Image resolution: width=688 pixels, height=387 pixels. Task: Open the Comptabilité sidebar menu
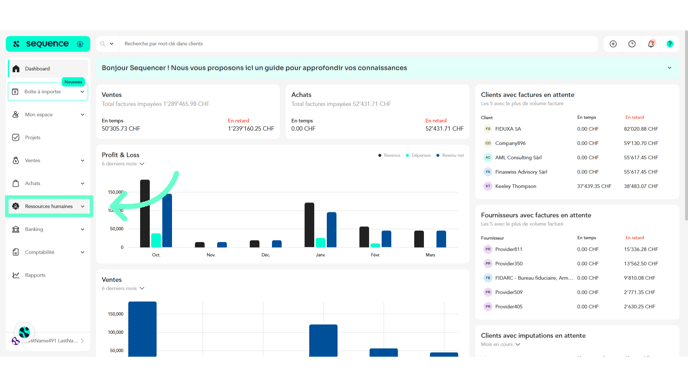(x=48, y=252)
